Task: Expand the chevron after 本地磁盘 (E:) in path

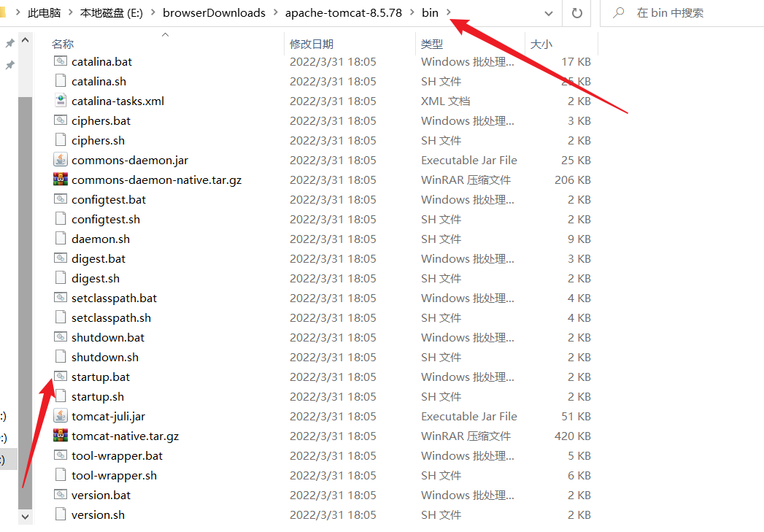Action: [x=153, y=12]
